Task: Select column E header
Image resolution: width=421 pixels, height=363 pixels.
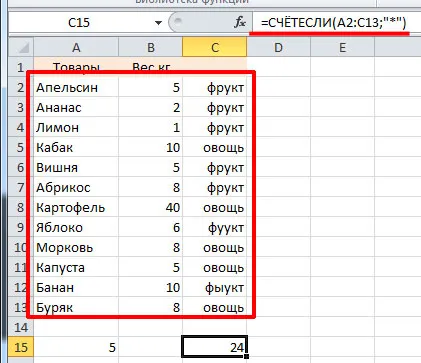Action: 342,48
